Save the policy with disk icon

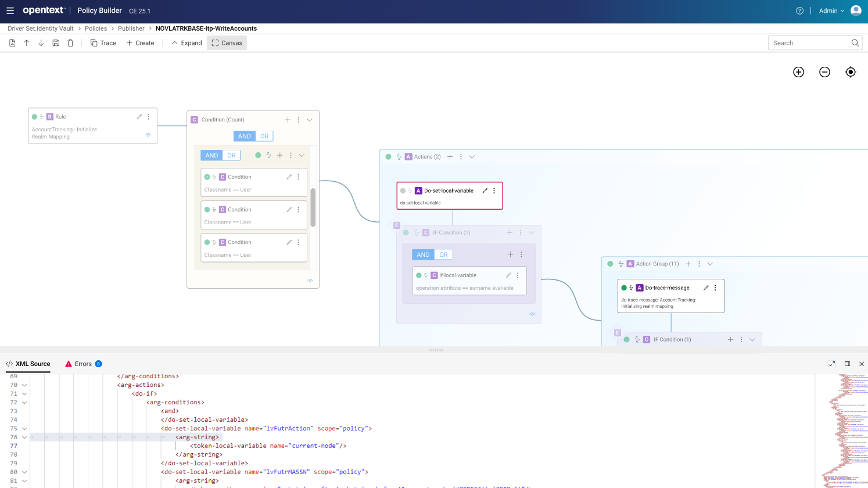pyautogui.click(x=56, y=43)
